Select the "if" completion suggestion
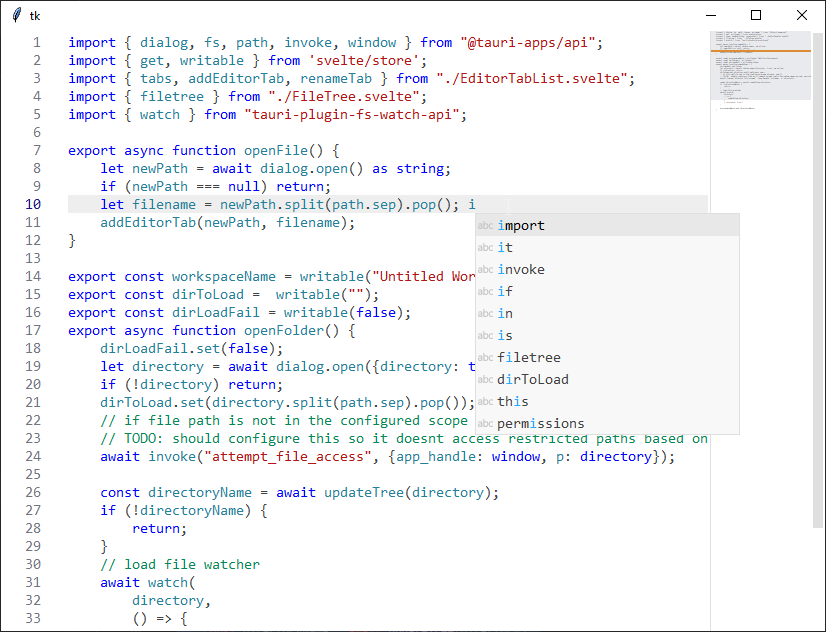Viewport: 826px width, 632px height. [x=508, y=291]
